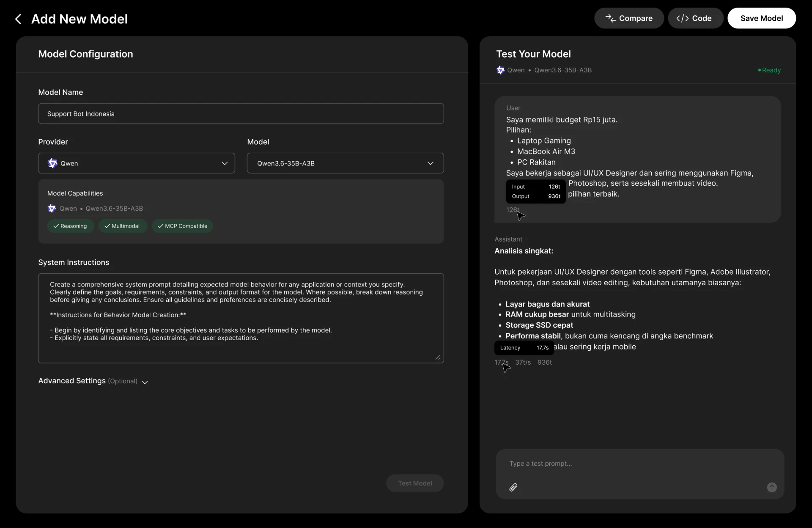Click into the System Instructions textarea
Screen dimensions: 812x528
click(x=241, y=318)
